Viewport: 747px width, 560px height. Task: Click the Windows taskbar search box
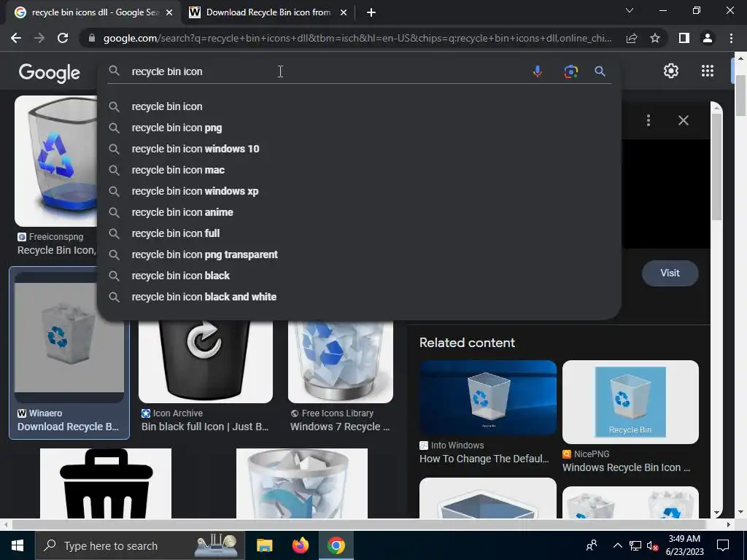coord(139,545)
